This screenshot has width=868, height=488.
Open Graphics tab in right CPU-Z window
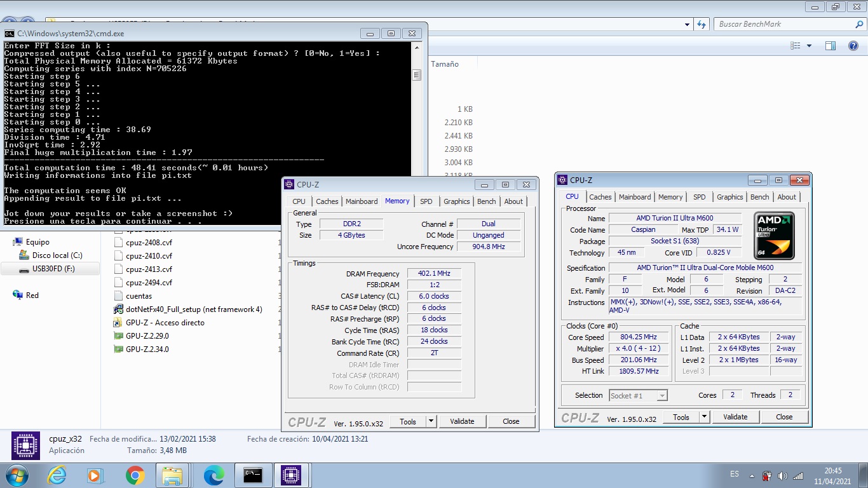[x=730, y=197]
